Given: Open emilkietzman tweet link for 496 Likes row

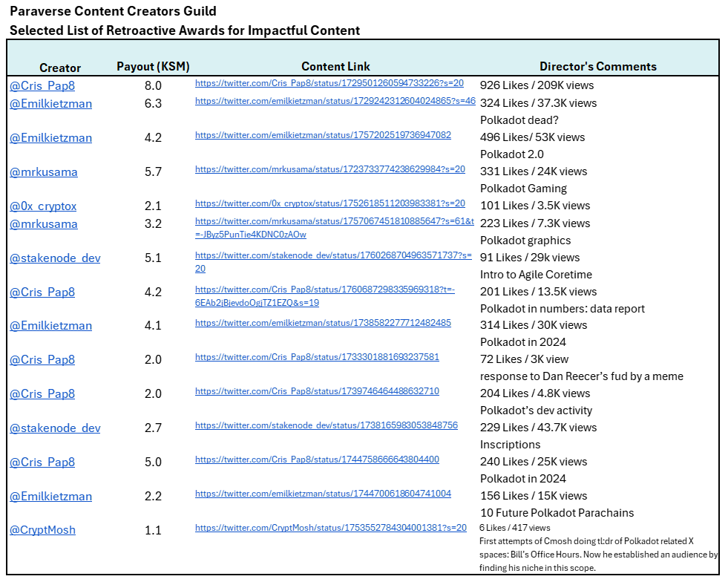Looking at the screenshot, I should pyautogui.click(x=323, y=135).
